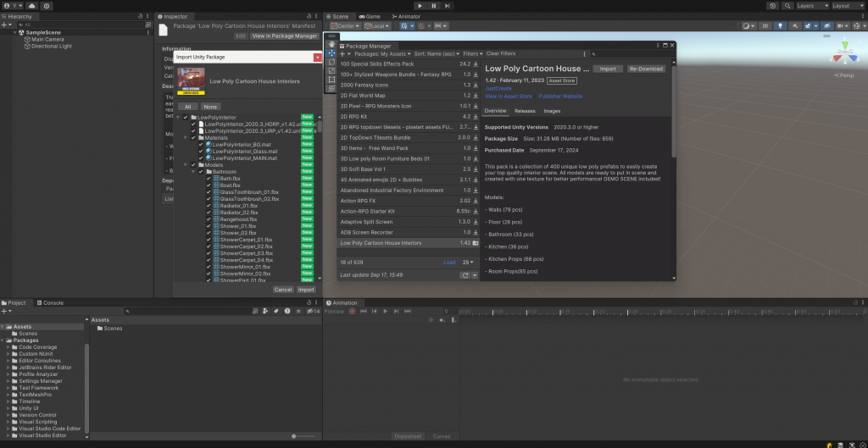
Task: Click the Pause button in the top toolbar
Action: coord(434,6)
